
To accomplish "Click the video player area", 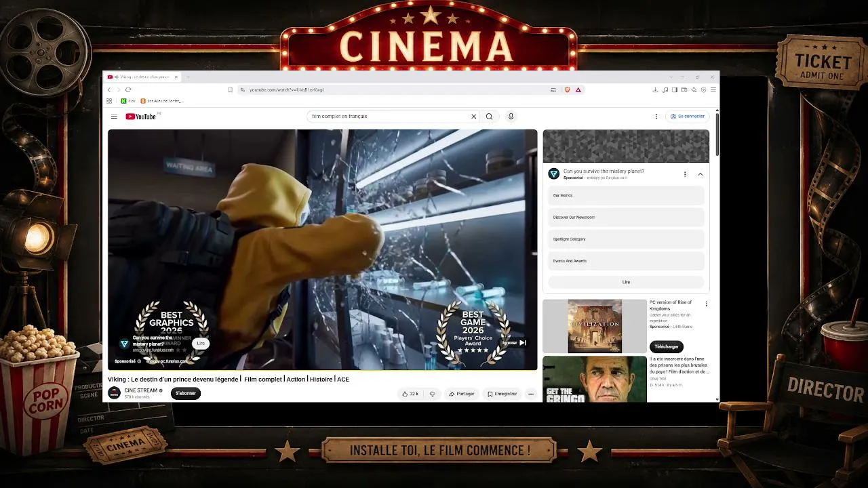I will (x=322, y=249).
